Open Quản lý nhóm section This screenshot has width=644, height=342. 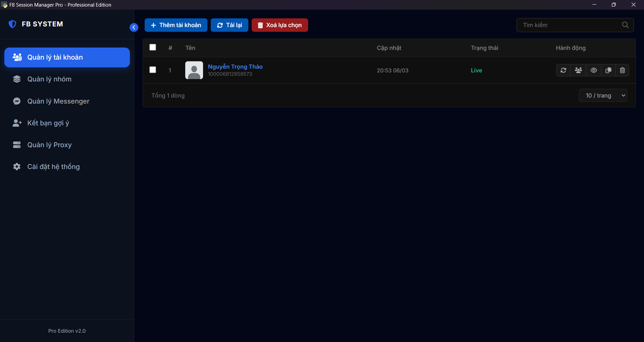67,79
